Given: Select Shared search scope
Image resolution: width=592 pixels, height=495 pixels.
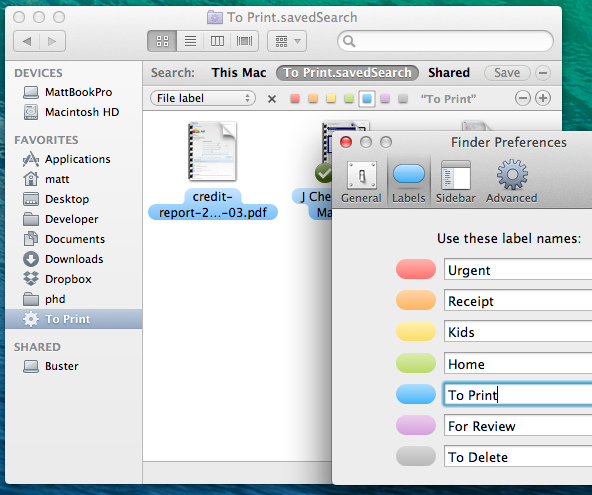Looking at the screenshot, I should pyautogui.click(x=449, y=72).
